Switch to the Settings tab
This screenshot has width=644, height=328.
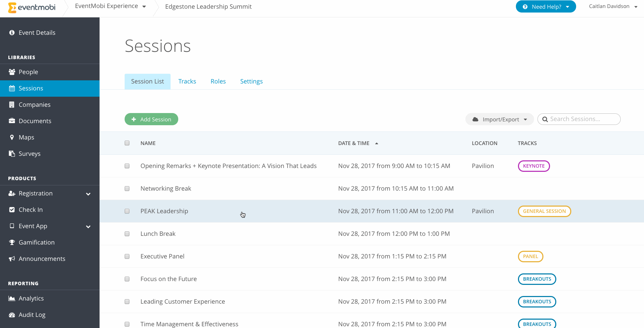coord(251,81)
